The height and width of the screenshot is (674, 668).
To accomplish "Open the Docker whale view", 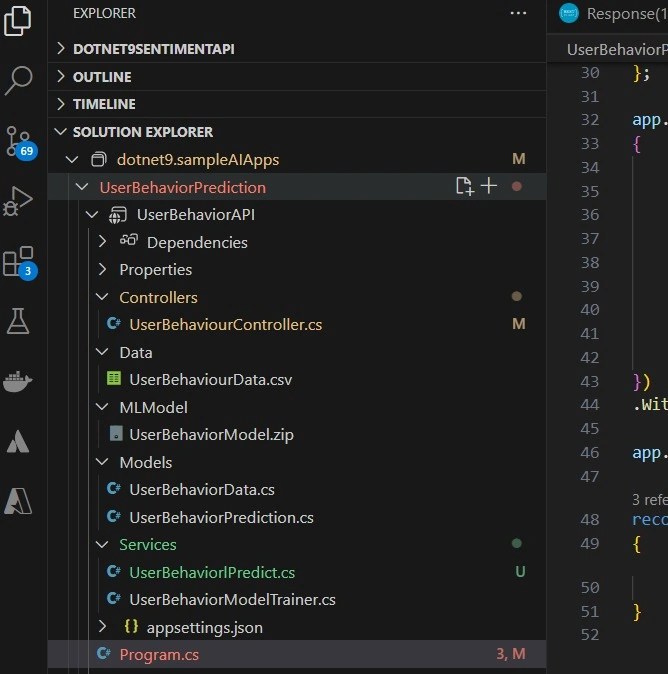I will click(x=18, y=381).
